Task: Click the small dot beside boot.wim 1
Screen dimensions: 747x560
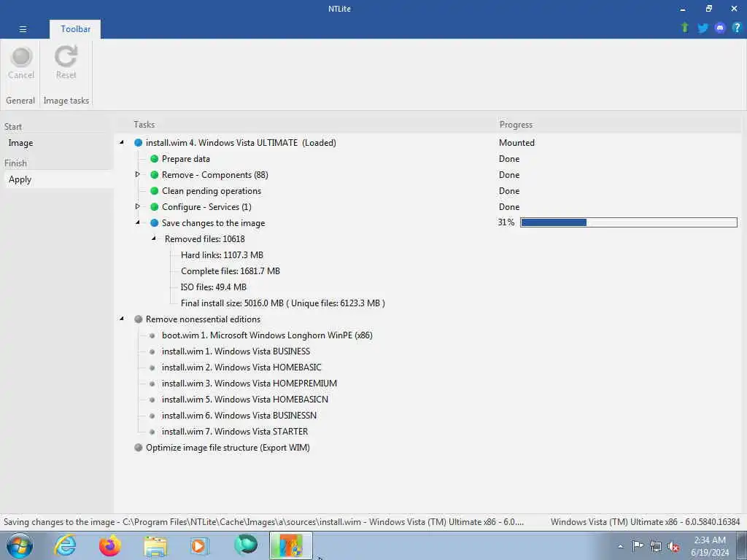Action: coord(152,335)
